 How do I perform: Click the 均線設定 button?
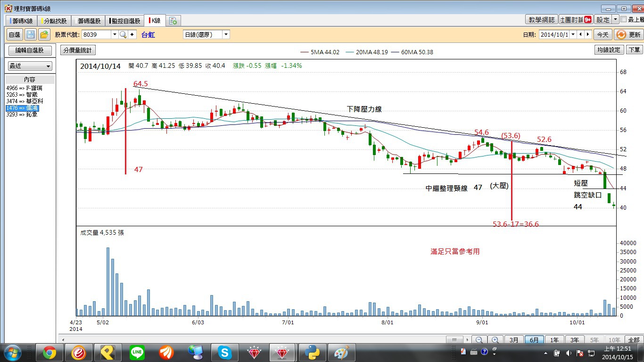click(609, 50)
